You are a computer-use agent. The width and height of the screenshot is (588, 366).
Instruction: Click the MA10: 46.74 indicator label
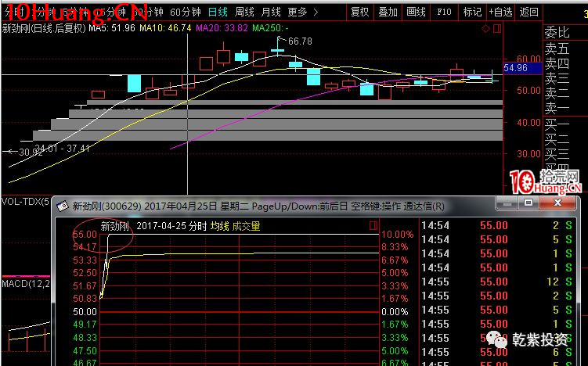(165, 28)
